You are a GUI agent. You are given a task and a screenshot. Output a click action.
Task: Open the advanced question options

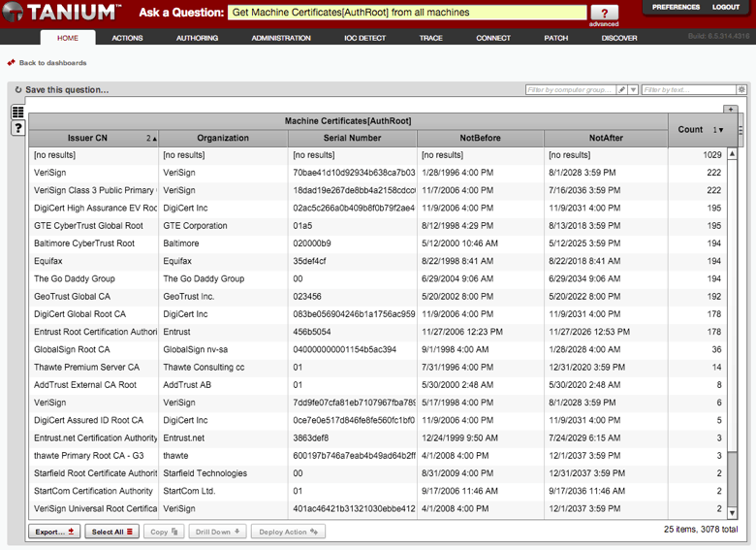(x=604, y=24)
